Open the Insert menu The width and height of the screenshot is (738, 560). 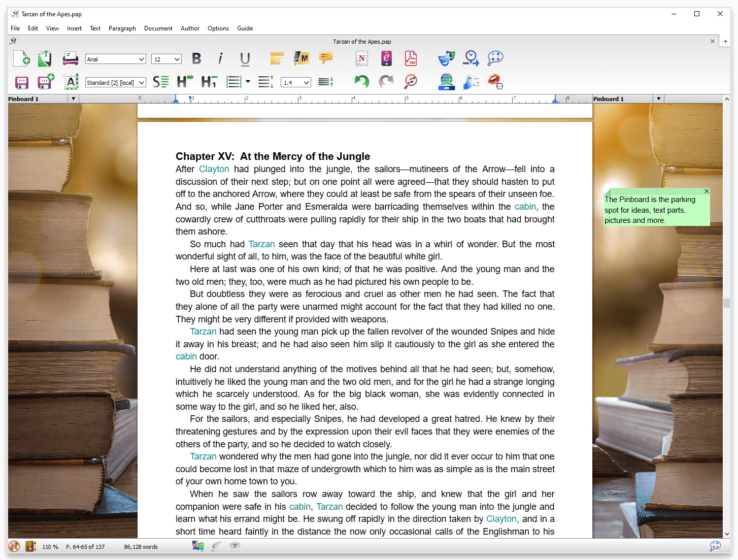[74, 28]
